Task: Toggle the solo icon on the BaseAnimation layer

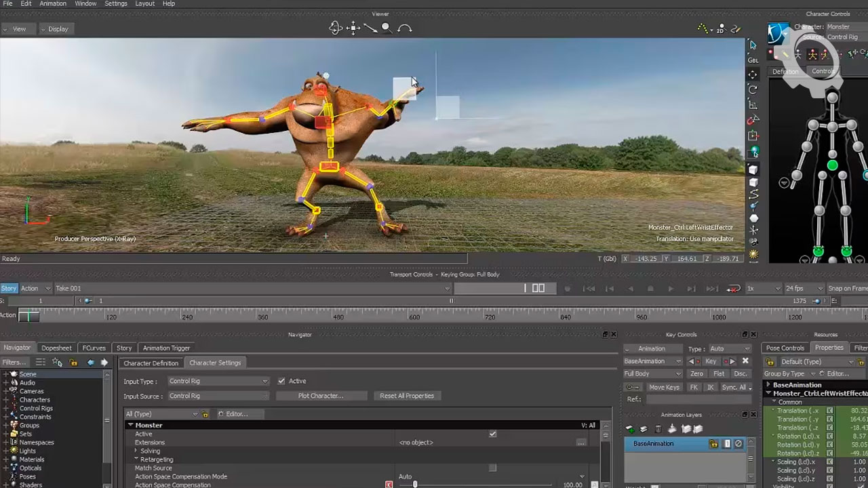Action: coord(727,444)
